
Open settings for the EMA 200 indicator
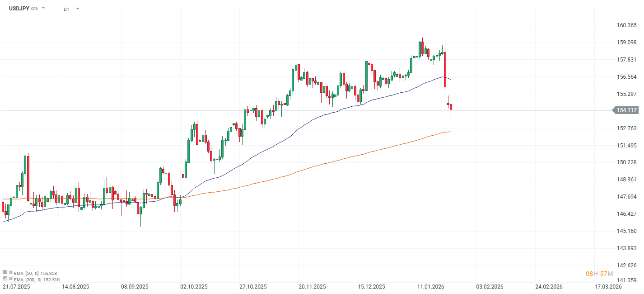tap(5, 279)
